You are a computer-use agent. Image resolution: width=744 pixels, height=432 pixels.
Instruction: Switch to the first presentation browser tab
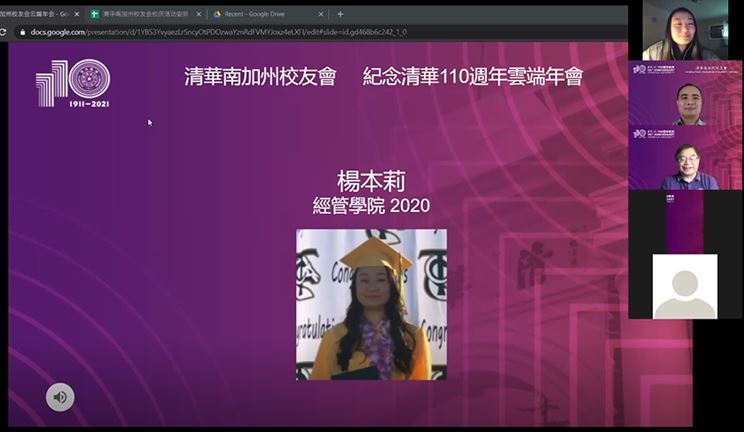[40, 14]
